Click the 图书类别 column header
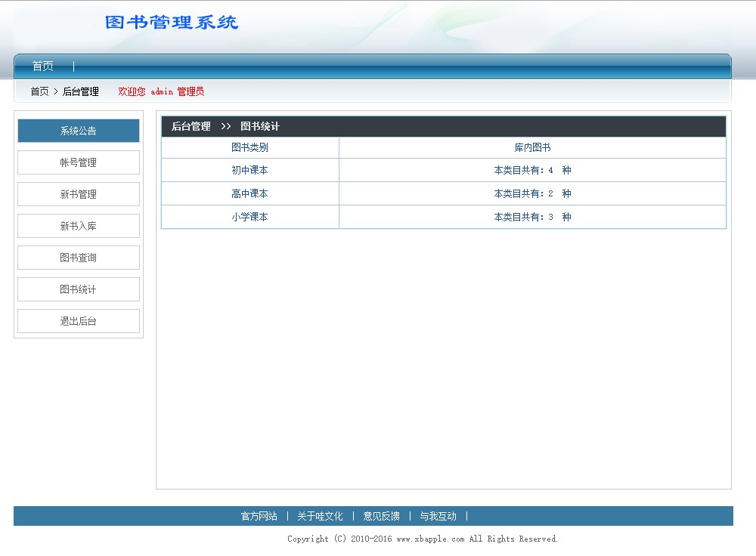The image size is (756, 556). 249,148
